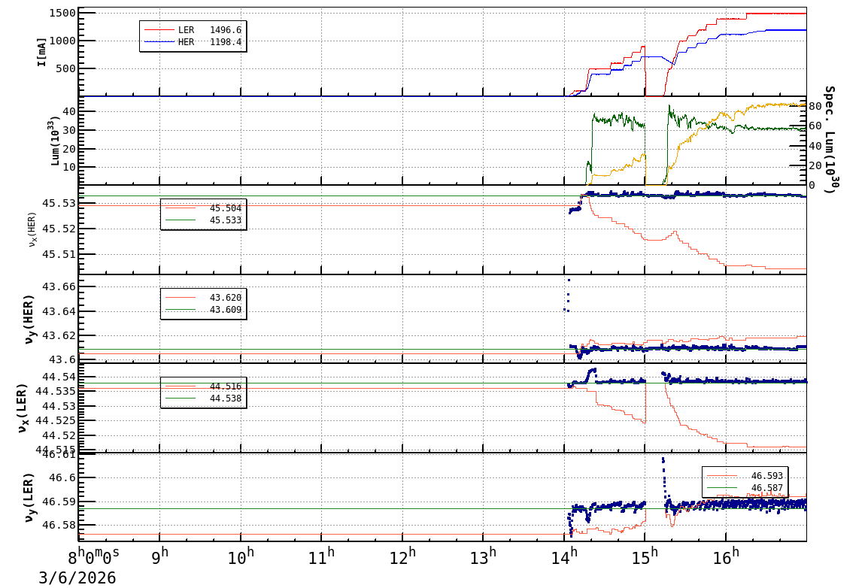Click the 13h time axis label
This screenshot has width=868, height=588.
(x=484, y=556)
